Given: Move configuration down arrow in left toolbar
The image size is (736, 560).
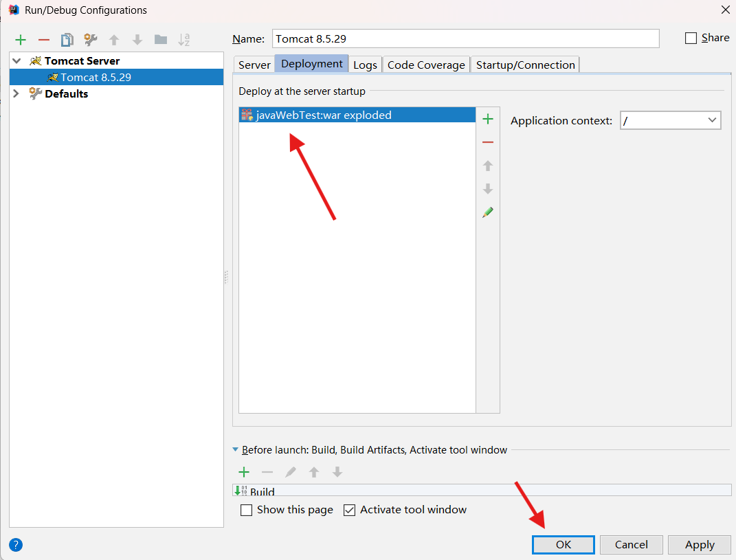Looking at the screenshot, I should pyautogui.click(x=137, y=40).
